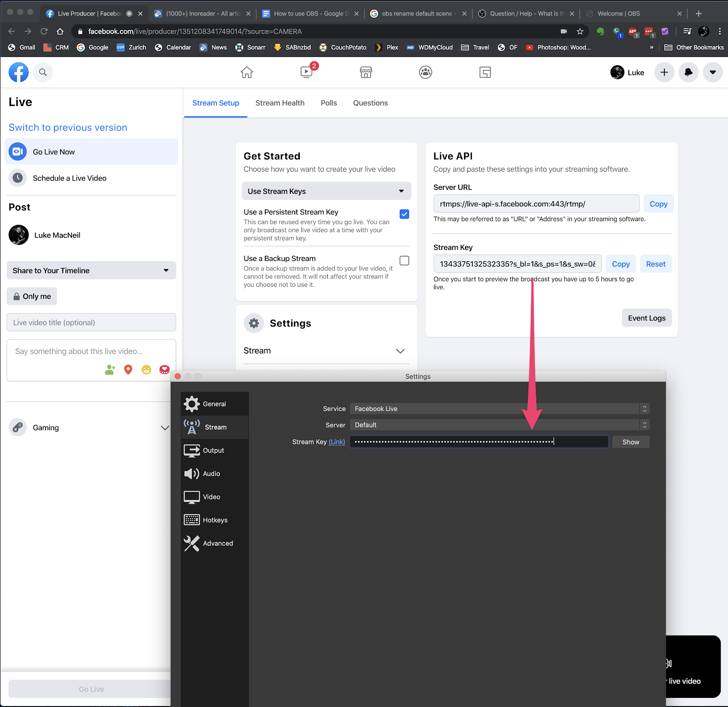Open Audio settings in OBS

click(x=215, y=473)
